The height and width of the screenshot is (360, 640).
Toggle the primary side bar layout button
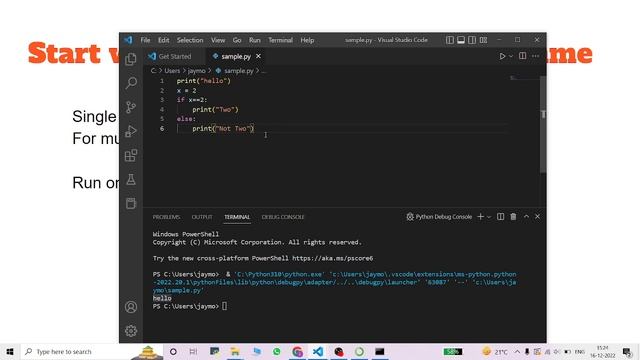(450, 40)
